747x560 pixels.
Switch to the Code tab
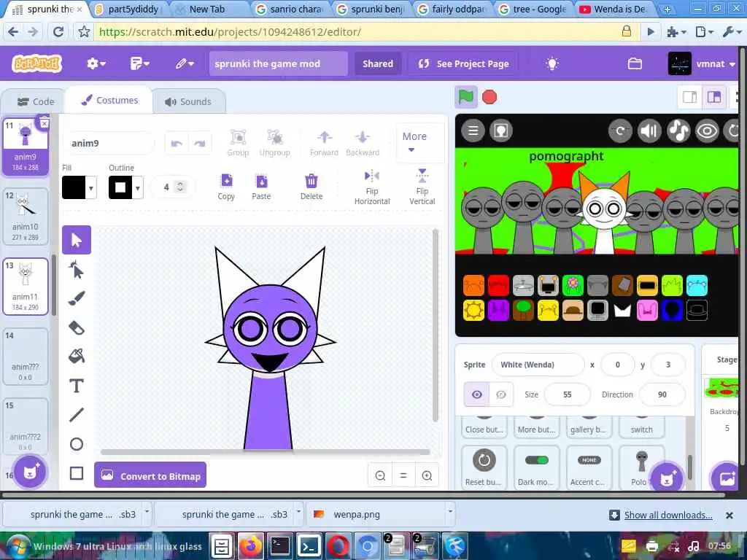coord(35,101)
